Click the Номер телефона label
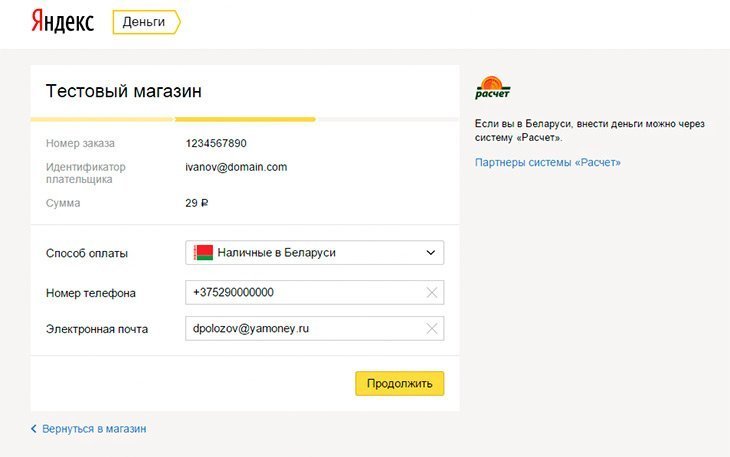The height and width of the screenshot is (457, 730). pyautogui.click(x=91, y=293)
